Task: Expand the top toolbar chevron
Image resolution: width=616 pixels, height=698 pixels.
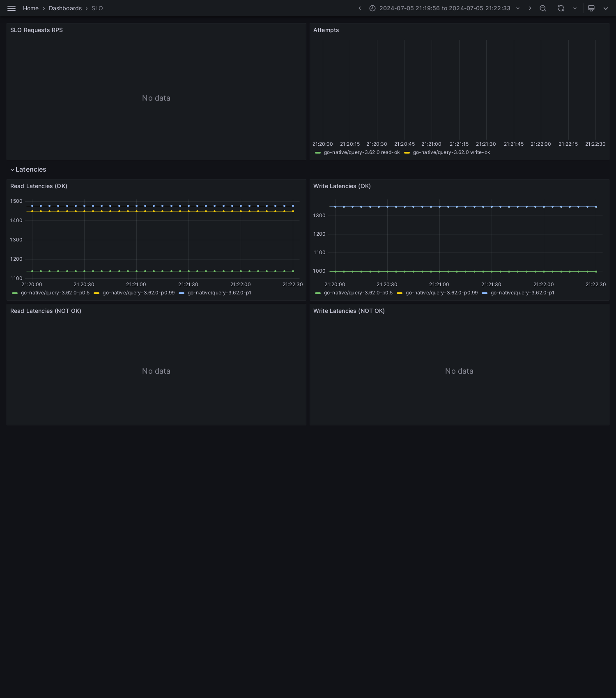Action: [606, 8]
